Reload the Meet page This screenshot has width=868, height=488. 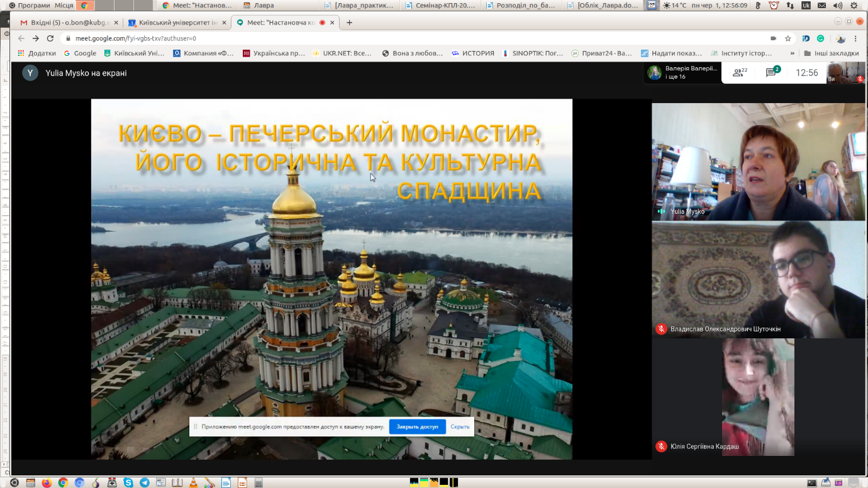(50, 38)
